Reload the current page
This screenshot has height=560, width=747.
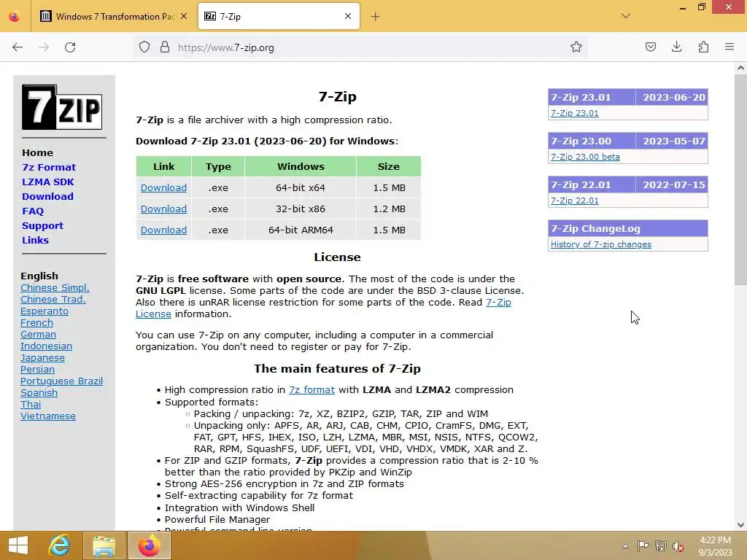pos(70,47)
